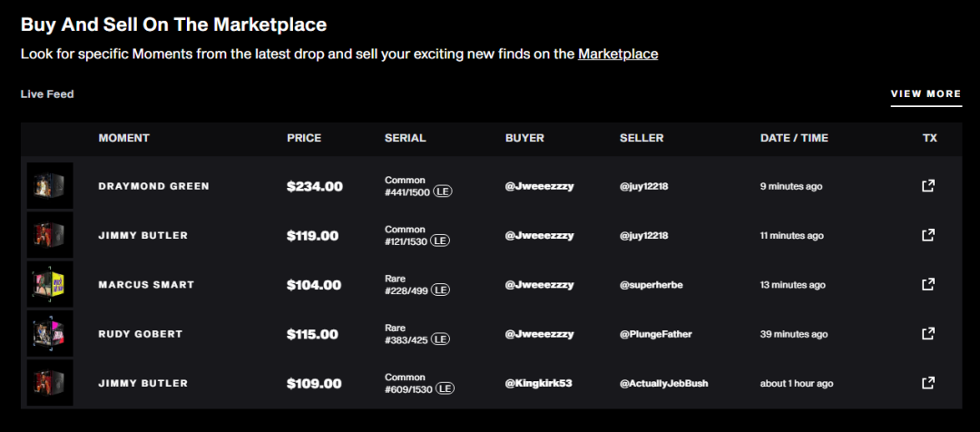Open transaction icon for the $119.00 Jimmy Butler sale
Image resolution: width=980 pixels, height=432 pixels.
click(x=928, y=235)
